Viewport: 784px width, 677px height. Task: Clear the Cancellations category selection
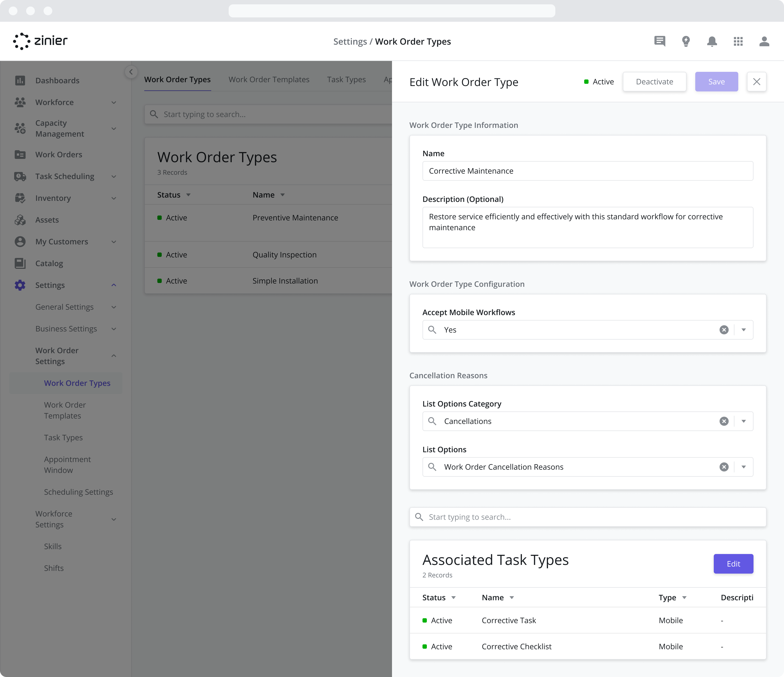click(x=724, y=421)
